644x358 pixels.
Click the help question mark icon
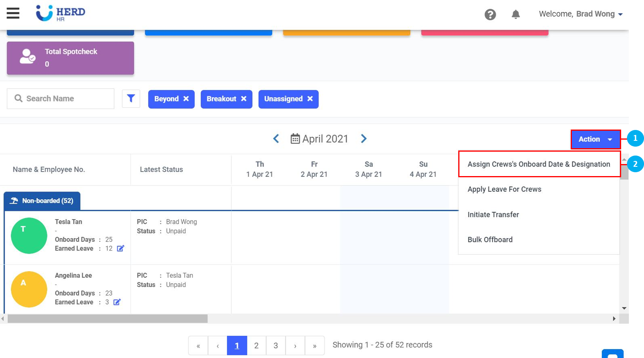(x=490, y=15)
